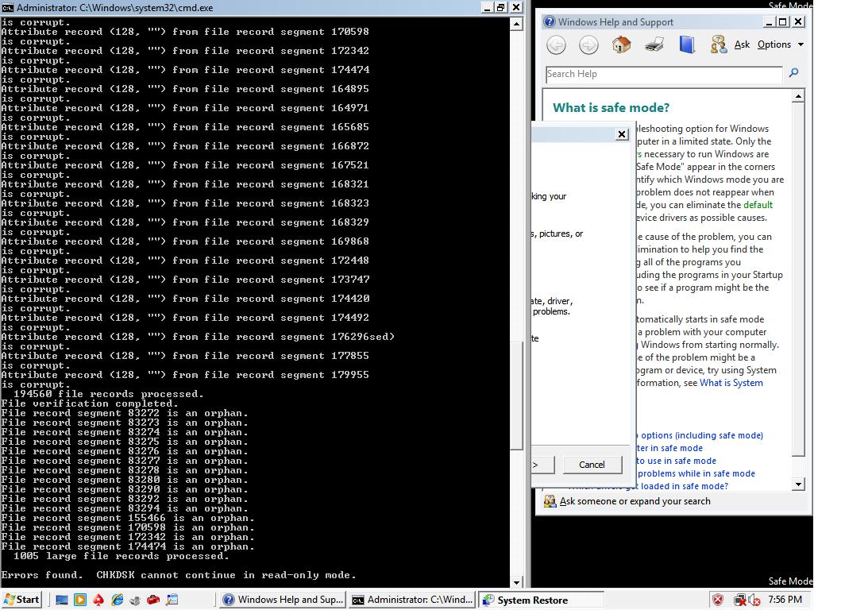Viewport: 868px width, 610px height.
Task: Click the volume muted tray icon
Action: click(x=754, y=600)
